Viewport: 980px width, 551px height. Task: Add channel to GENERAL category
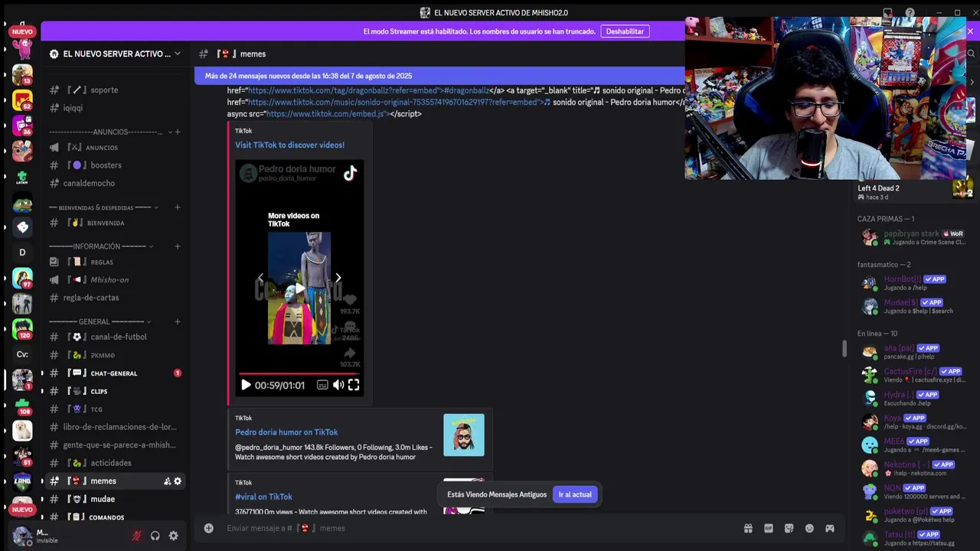tap(178, 321)
